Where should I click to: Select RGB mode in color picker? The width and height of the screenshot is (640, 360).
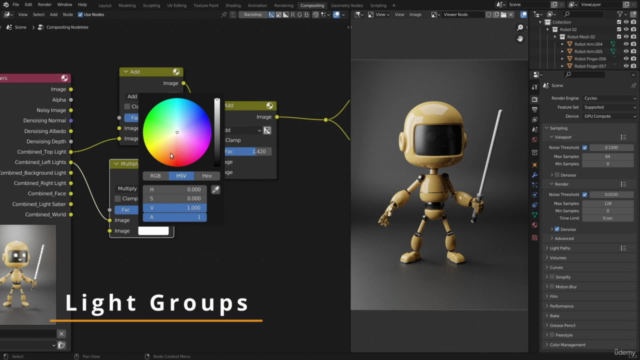(x=156, y=176)
